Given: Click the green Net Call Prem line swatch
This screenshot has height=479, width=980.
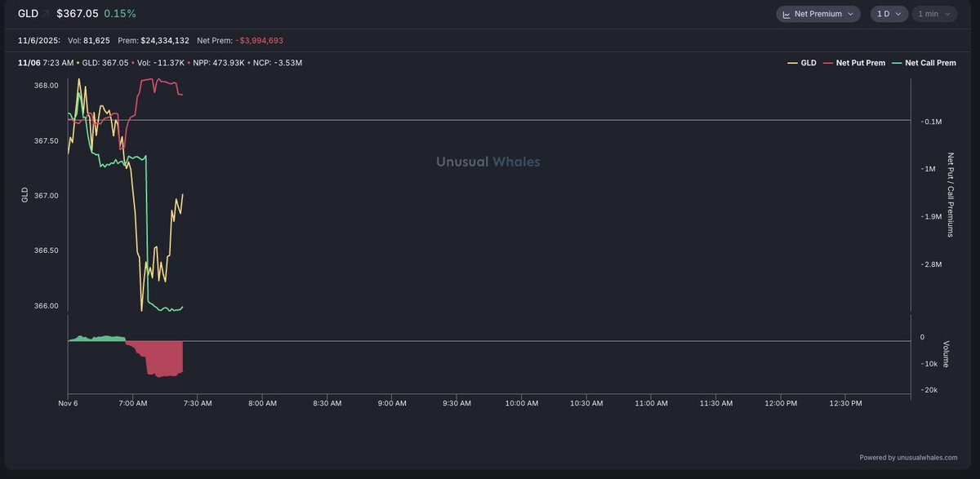Looking at the screenshot, I should (x=898, y=63).
